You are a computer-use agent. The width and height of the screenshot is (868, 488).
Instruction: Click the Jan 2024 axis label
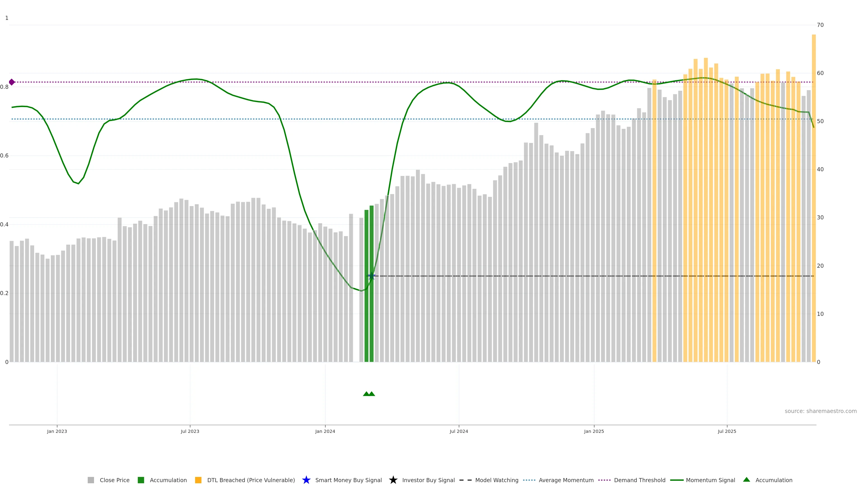coord(325,432)
